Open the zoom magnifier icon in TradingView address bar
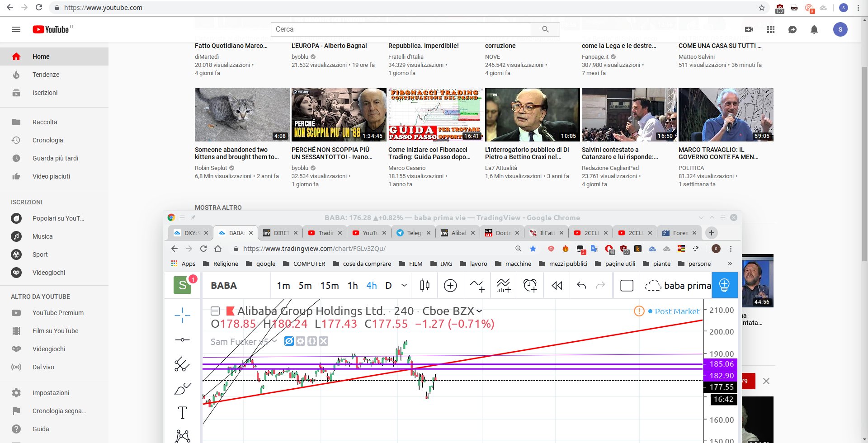 [x=519, y=249]
